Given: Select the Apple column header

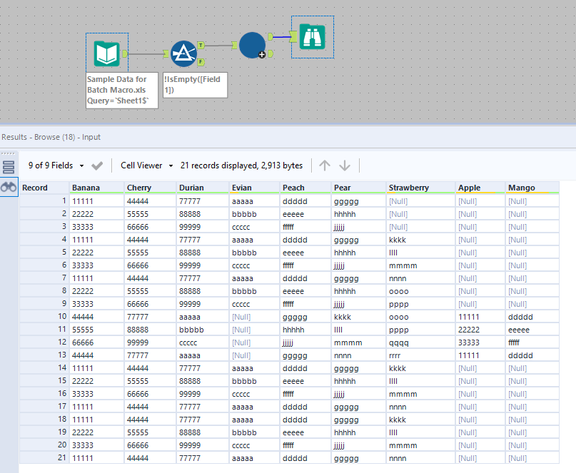Looking at the screenshot, I should [480, 188].
